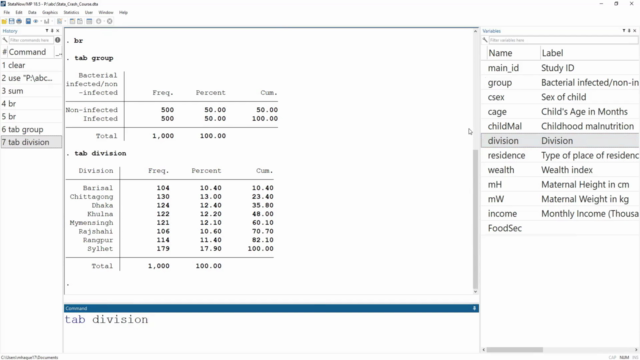
Task: Open the Viewer eye icon
Action: pyautogui.click(x=36, y=21)
